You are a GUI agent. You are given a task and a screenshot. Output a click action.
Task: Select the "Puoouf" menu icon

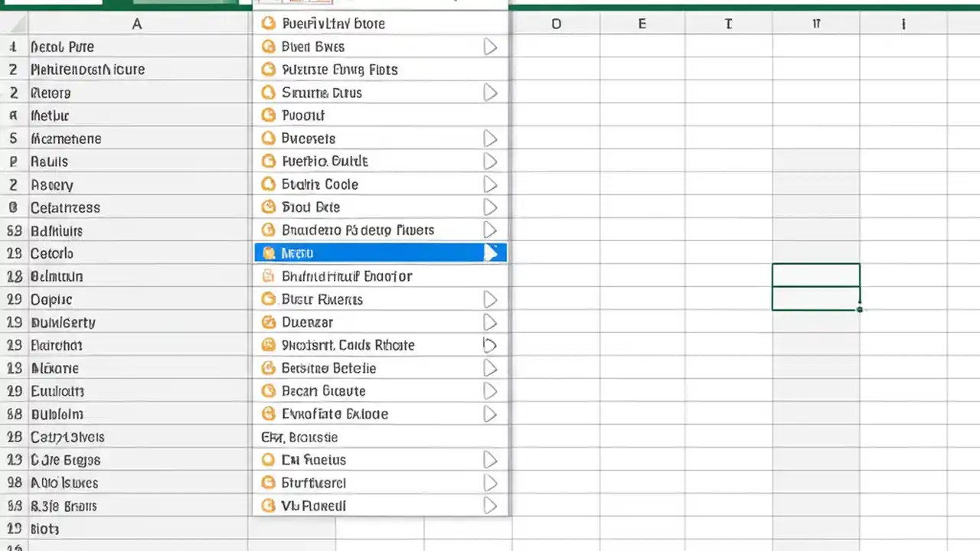(x=269, y=115)
